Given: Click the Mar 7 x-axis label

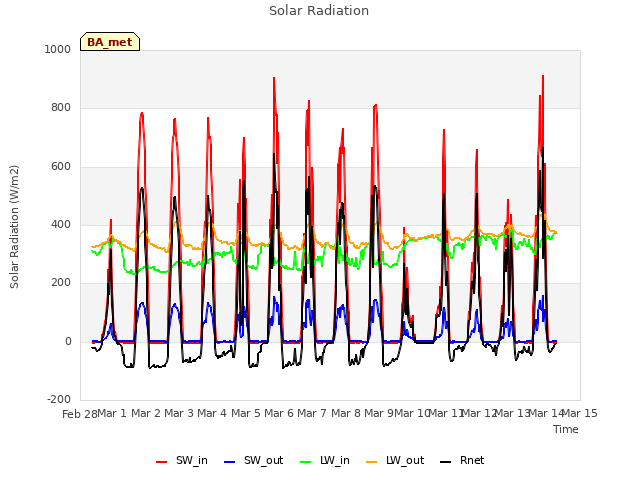Looking at the screenshot, I should (312, 413).
